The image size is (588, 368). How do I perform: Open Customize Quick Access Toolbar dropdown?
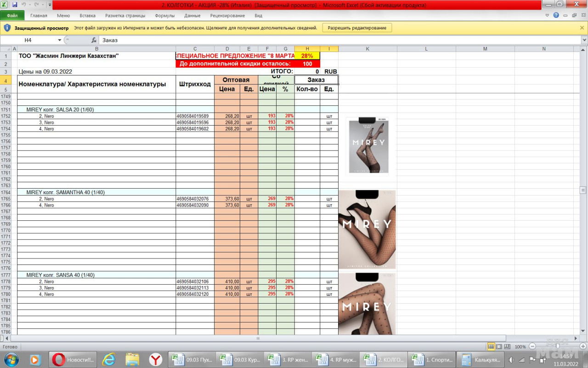coord(50,5)
